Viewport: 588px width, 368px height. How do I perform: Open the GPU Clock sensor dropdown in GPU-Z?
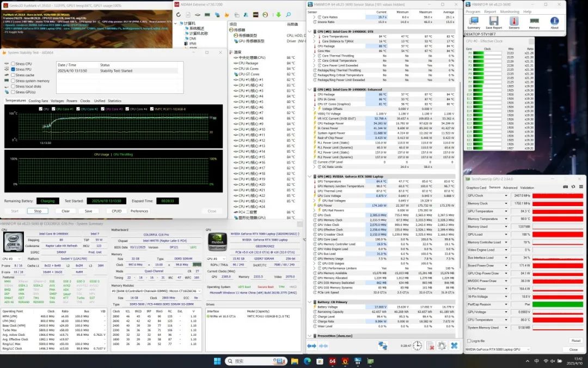(x=505, y=196)
